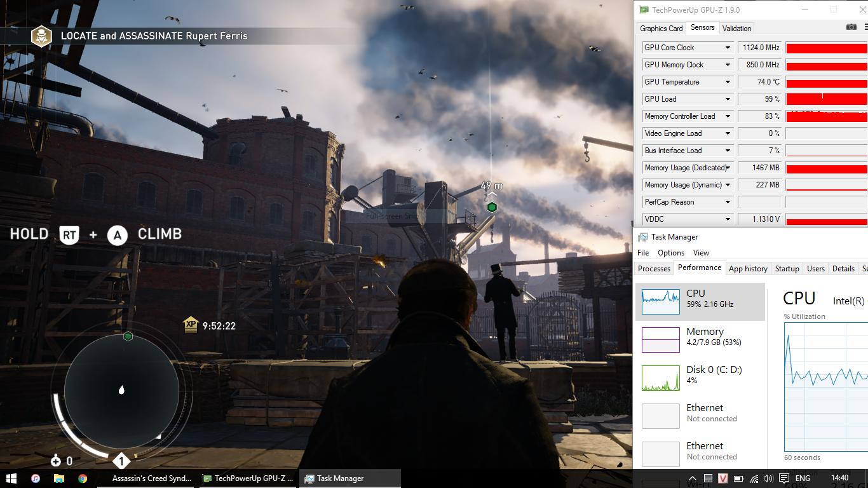Viewport: 868px width, 488px height.
Task: Click the CPU '59% 2.16 GHz' text
Action: pyautogui.click(x=710, y=304)
